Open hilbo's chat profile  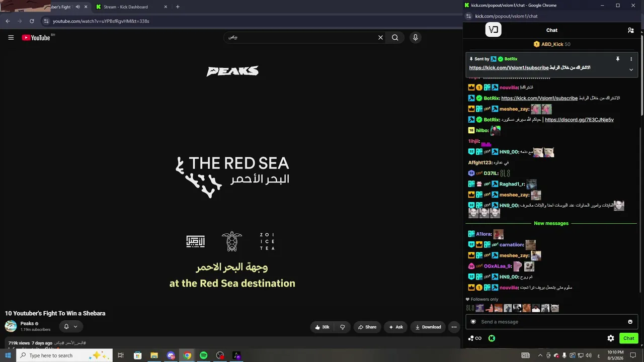482,130
